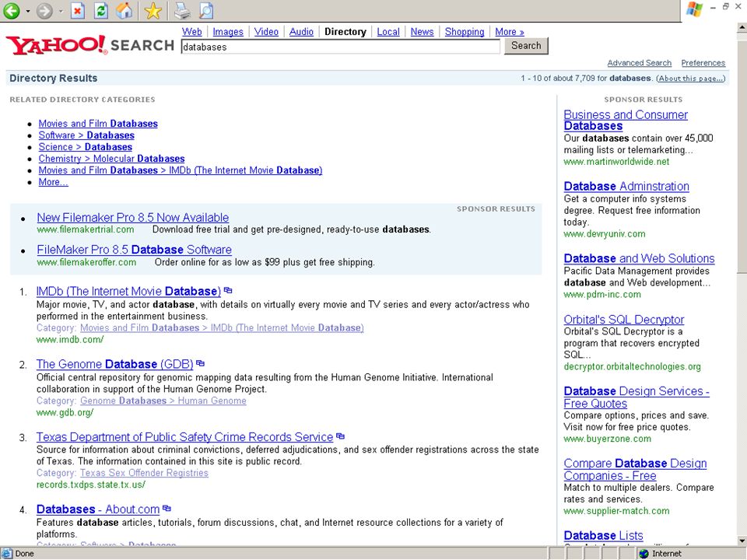Switch to the Local search tab
747x560 pixels.
(388, 32)
